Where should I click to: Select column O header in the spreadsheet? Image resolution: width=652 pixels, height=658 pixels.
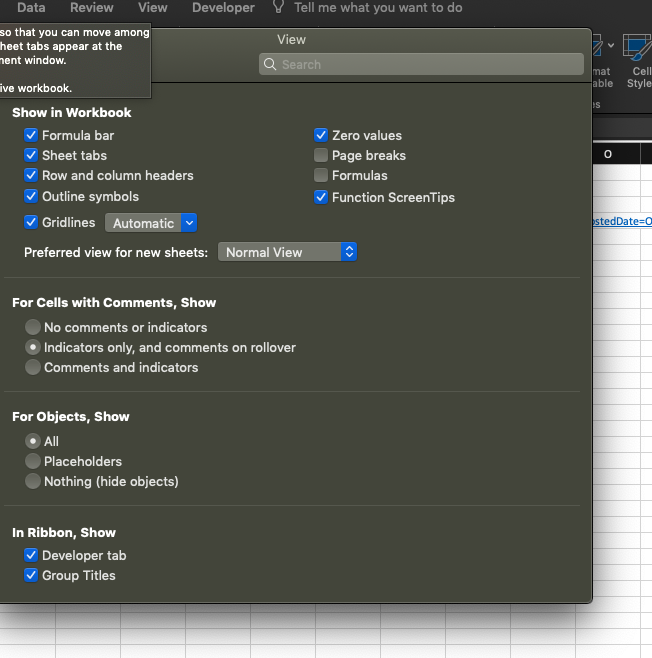pos(608,154)
